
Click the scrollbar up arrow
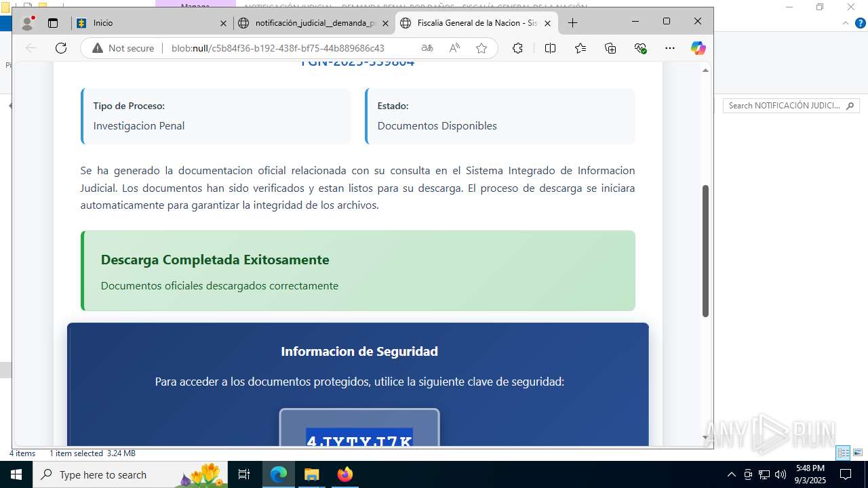click(705, 70)
